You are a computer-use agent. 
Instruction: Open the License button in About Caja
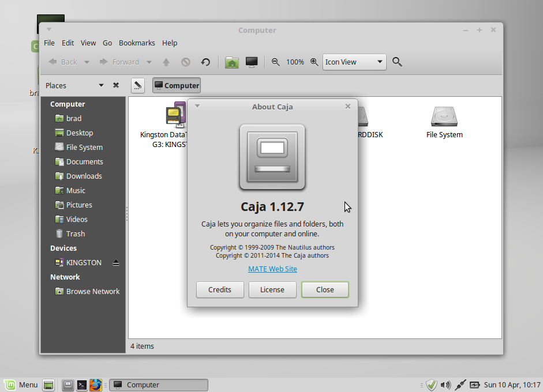(x=272, y=289)
